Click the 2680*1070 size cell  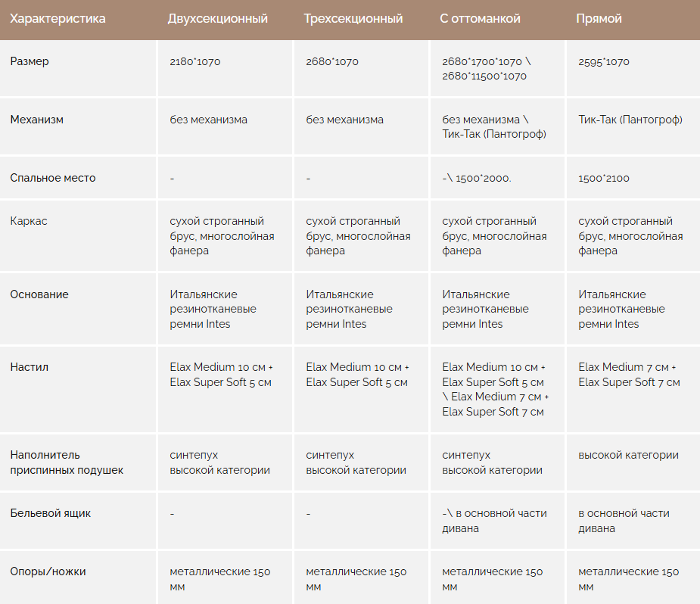[x=332, y=62]
